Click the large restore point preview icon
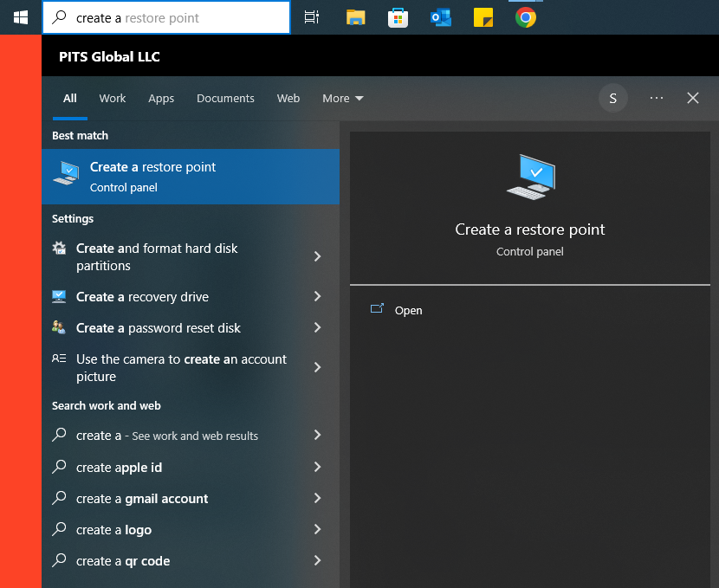Image resolution: width=719 pixels, height=588 pixels. (x=530, y=177)
